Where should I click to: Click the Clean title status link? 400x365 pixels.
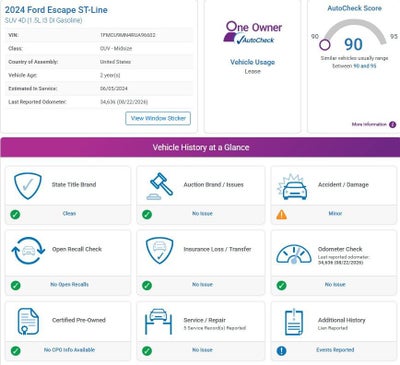click(x=69, y=213)
